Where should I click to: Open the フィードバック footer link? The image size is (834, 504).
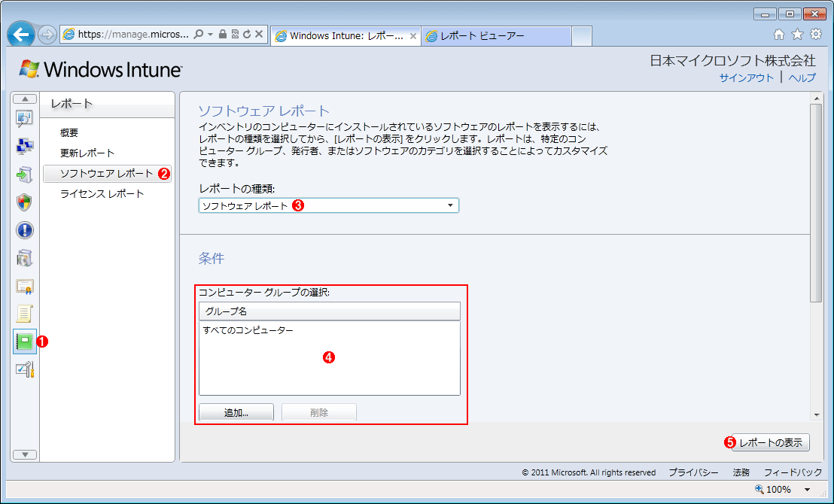tap(793, 472)
